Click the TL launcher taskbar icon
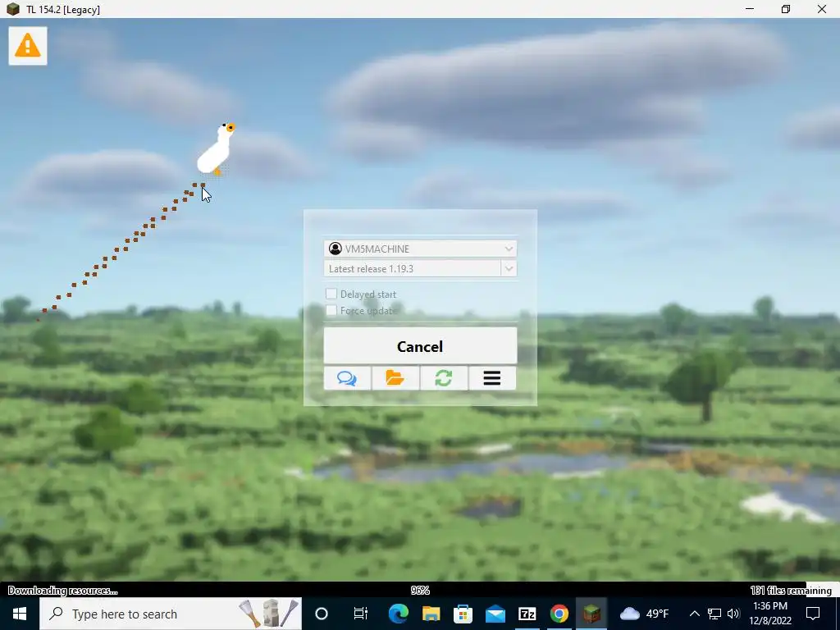The height and width of the screenshot is (630, 840). (591, 614)
